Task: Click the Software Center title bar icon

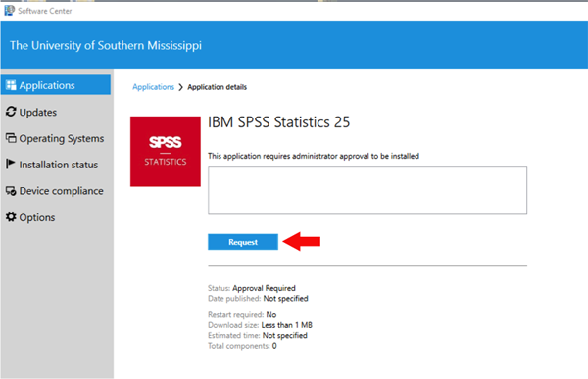Action: [9, 11]
